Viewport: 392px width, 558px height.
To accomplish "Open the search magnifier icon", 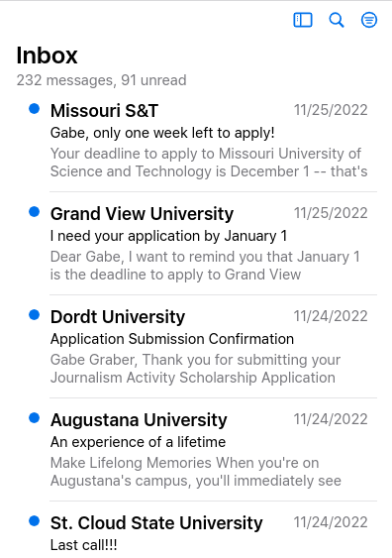I will point(337,20).
